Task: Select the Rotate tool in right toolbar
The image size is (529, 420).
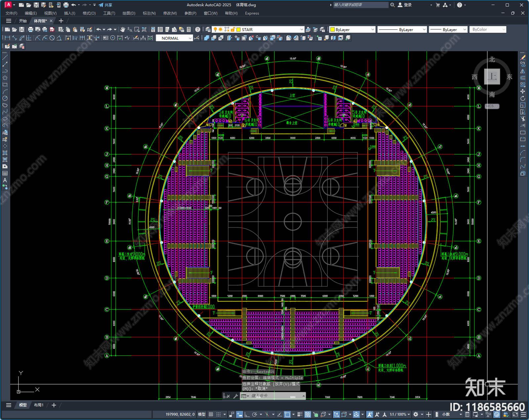Action: click(x=523, y=98)
